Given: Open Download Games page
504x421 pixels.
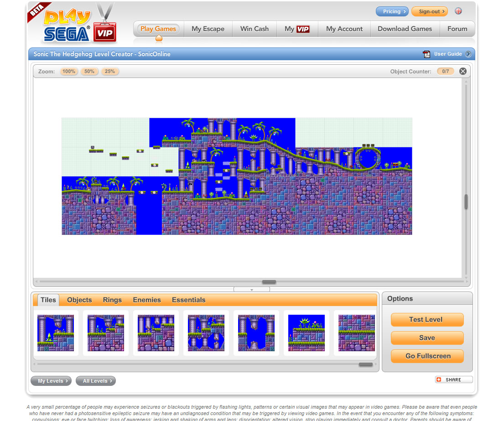Looking at the screenshot, I should pyautogui.click(x=405, y=29).
